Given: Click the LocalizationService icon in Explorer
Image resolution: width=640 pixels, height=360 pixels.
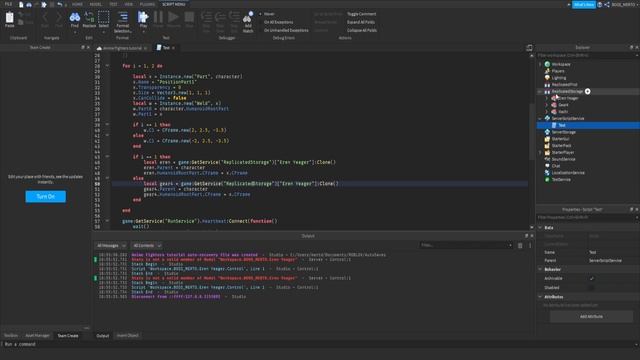Looking at the screenshot, I should (547, 173).
